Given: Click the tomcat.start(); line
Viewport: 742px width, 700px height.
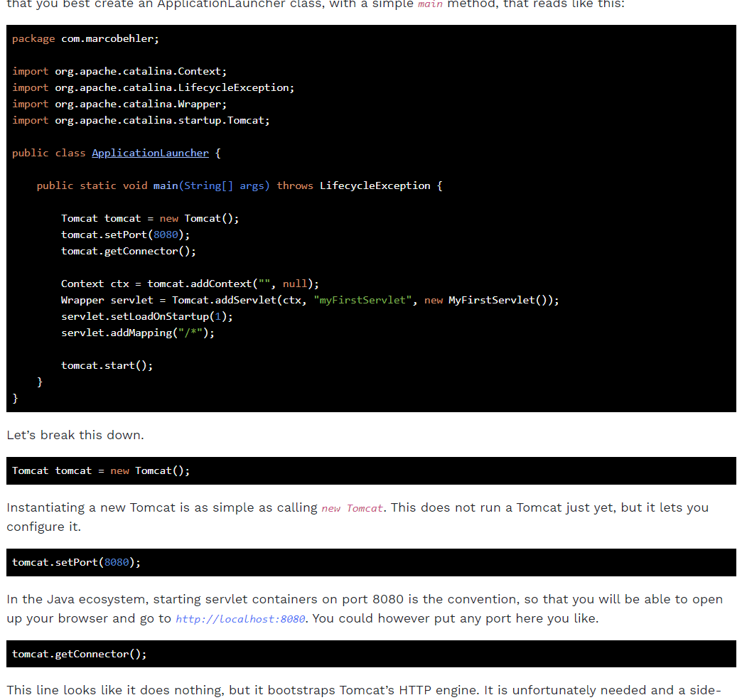Looking at the screenshot, I should coord(107,365).
